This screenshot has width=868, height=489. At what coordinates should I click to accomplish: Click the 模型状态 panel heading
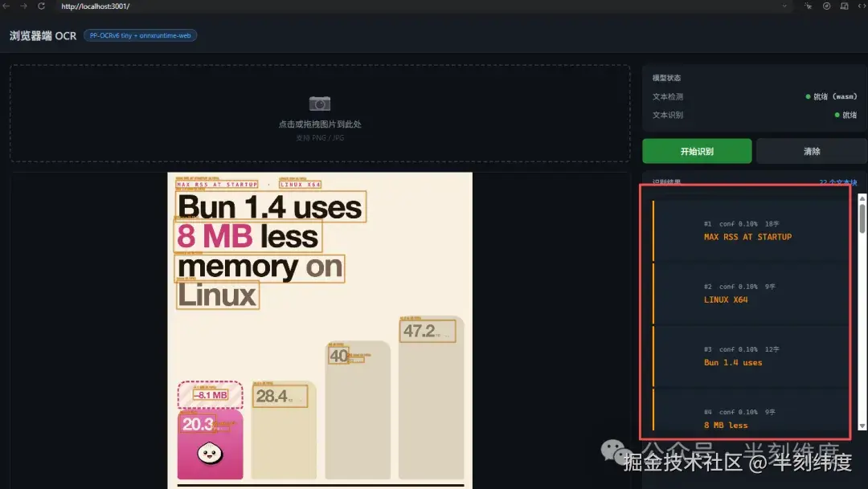click(666, 78)
